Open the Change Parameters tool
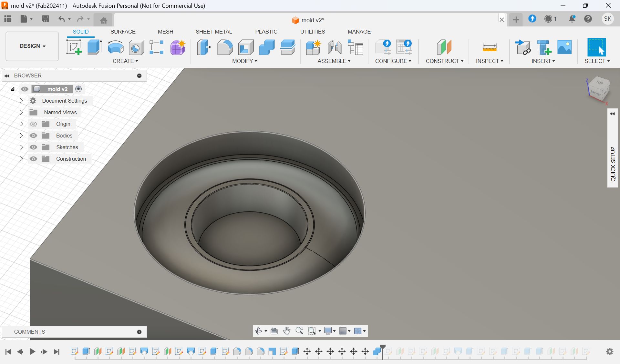 [356, 47]
